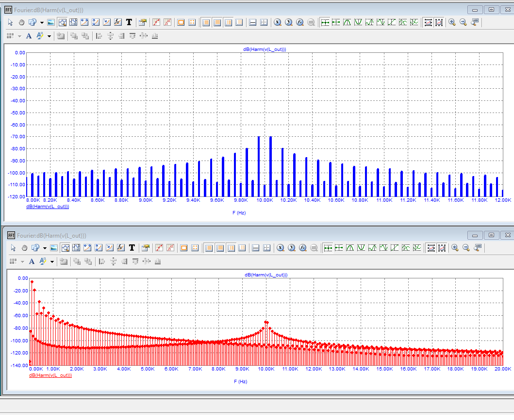Activate the pan hand tool in bottom window
514x420 pixels.
click(x=25, y=248)
